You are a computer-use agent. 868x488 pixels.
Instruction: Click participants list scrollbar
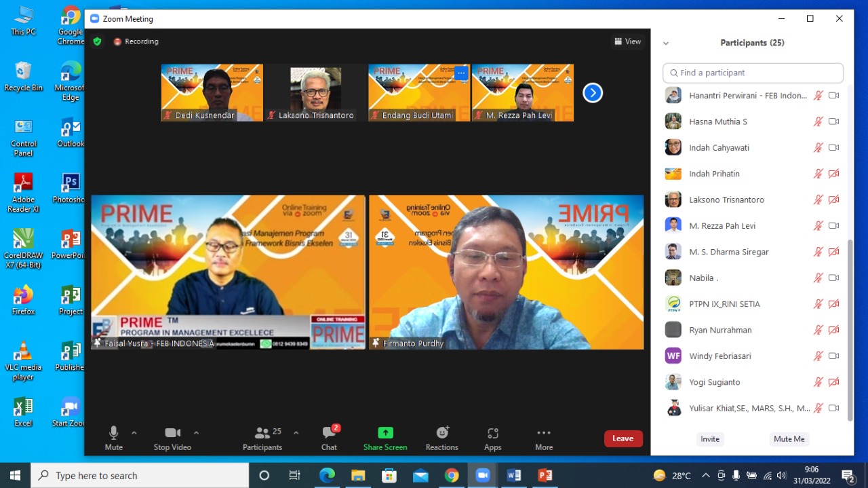850,329
